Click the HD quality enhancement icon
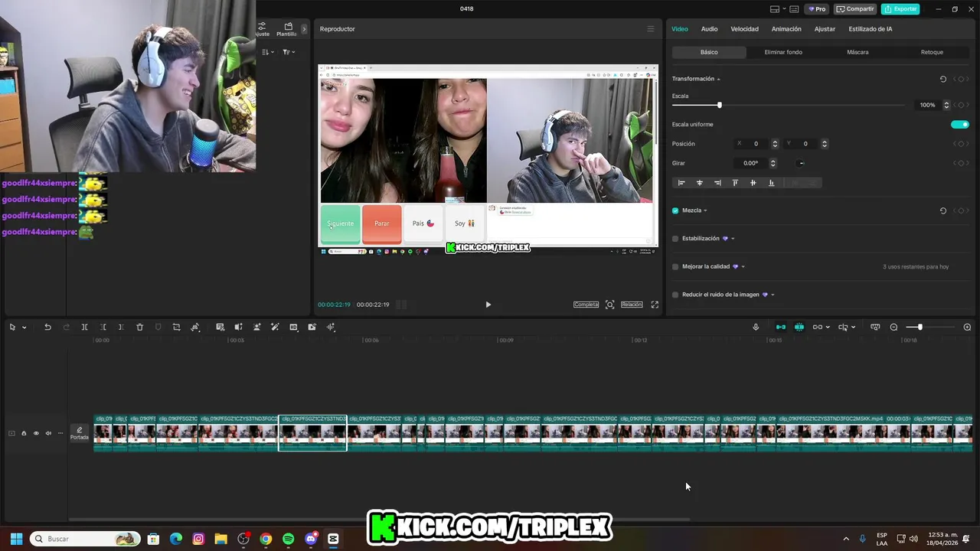This screenshot has height=551, width=980. pos(293,328)
